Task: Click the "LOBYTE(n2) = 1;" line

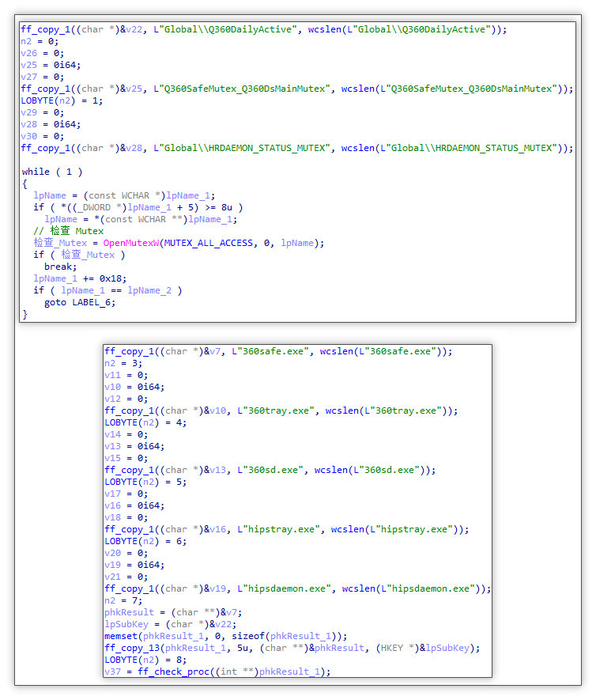Action: tap(62, 101)
